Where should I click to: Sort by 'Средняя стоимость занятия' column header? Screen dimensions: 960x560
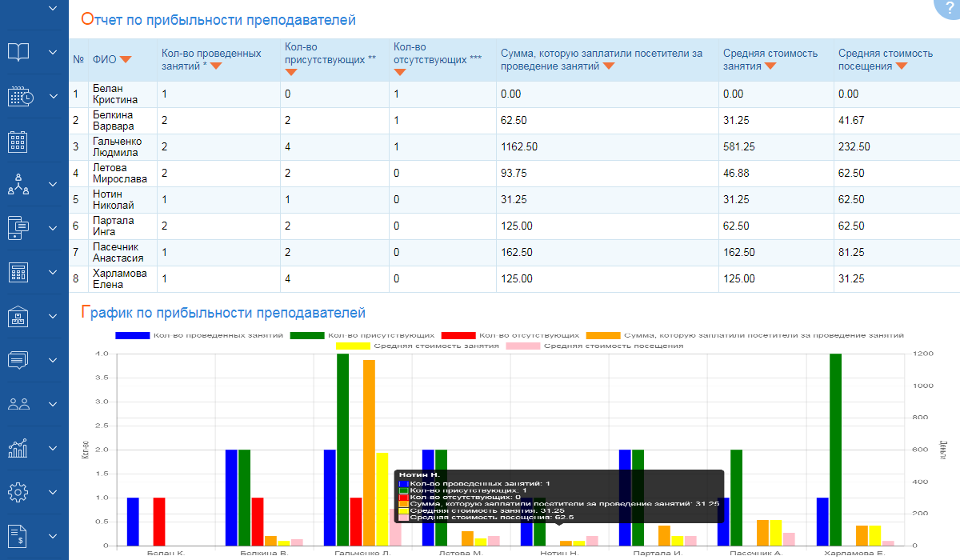(x=770, y=66)
